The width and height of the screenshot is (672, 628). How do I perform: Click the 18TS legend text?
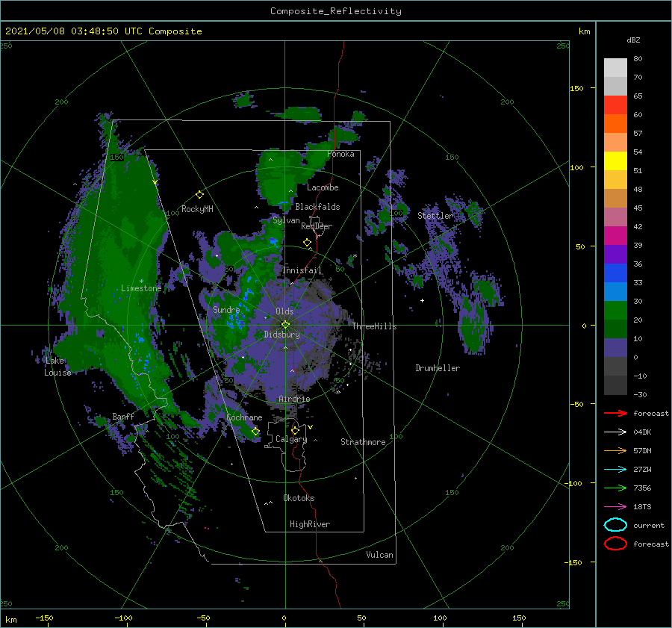(x=642, y=507)
